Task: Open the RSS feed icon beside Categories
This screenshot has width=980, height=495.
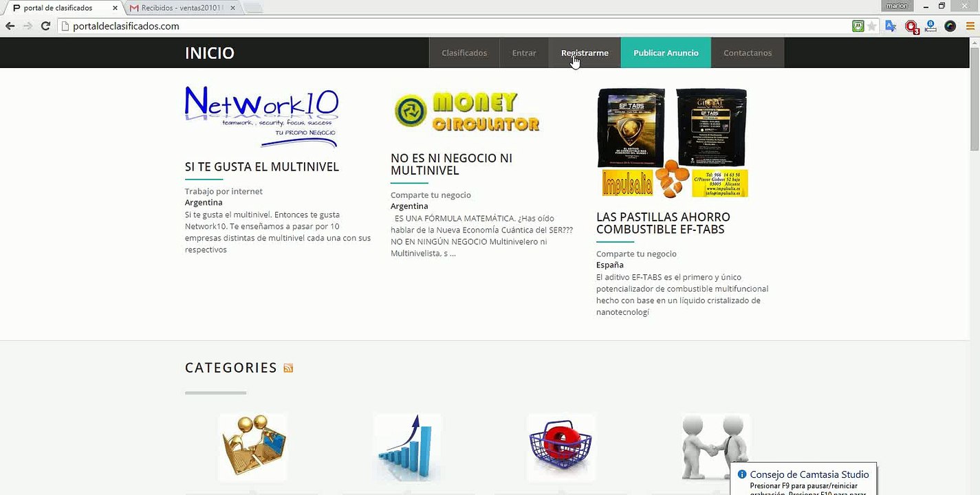Action: [288, 368]
